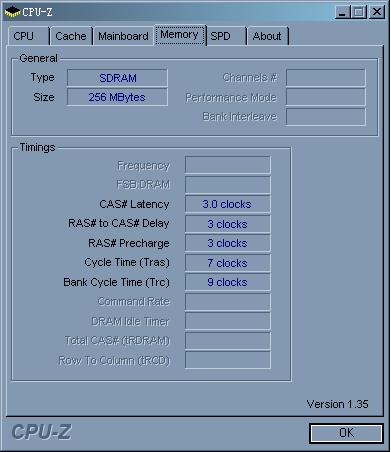
Task: Open the Cache tab
Action: 71,36
